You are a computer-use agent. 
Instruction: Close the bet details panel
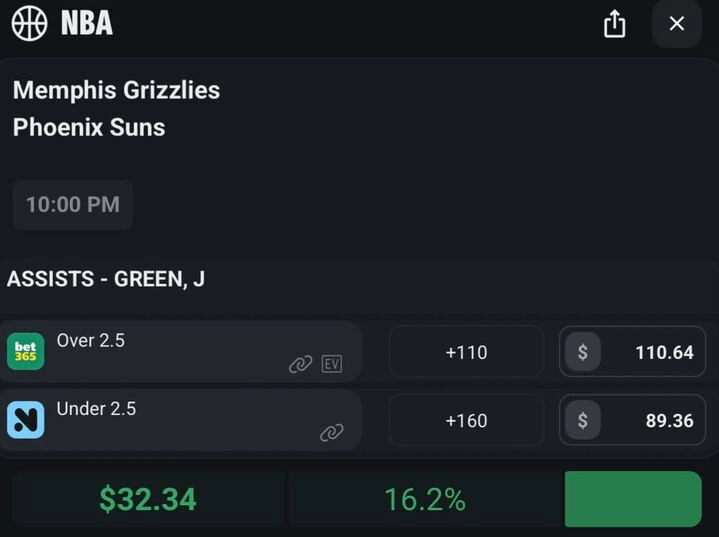677,24
